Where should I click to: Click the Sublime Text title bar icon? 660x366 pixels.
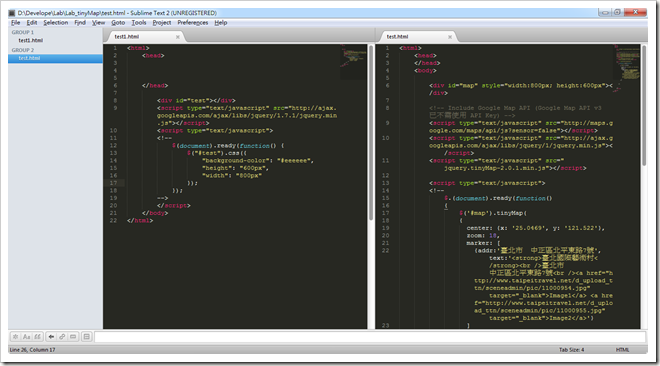[x=12, y=13]
